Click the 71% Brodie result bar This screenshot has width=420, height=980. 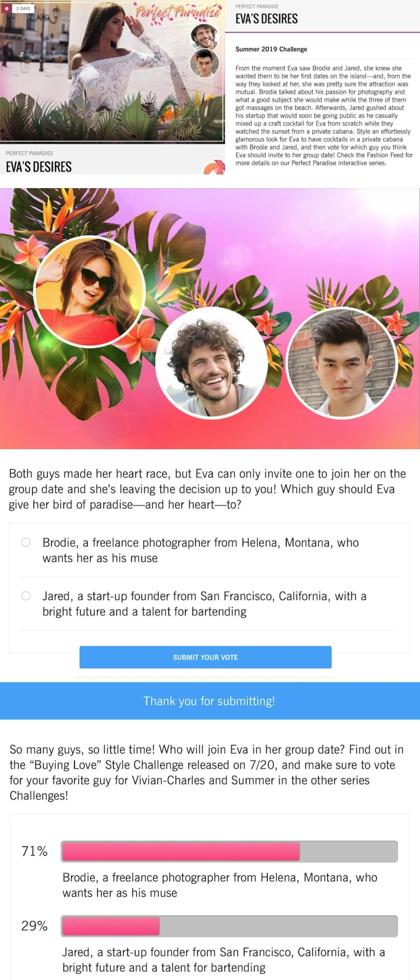coord(229,851)
